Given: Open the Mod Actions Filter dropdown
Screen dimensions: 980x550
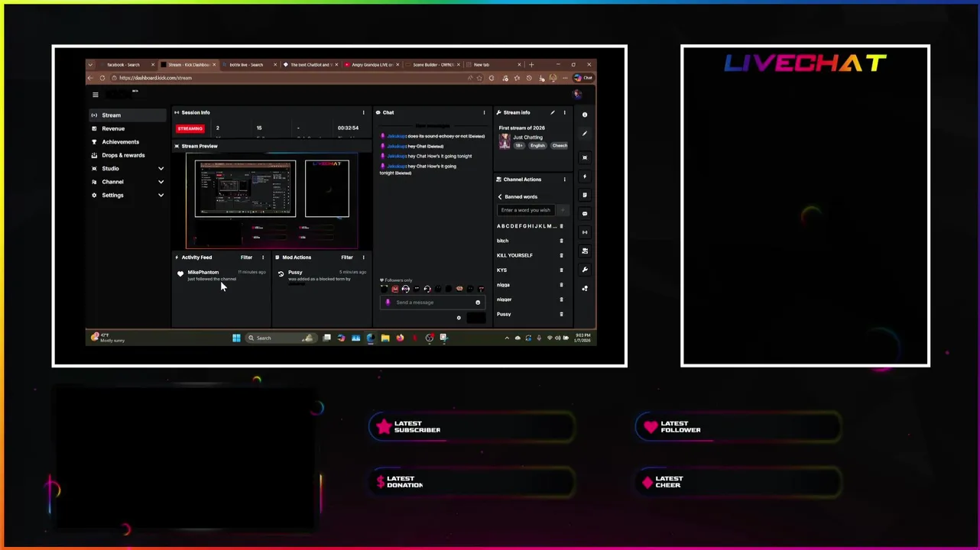Looking at the screenshot, I should (x=347, y=257).
